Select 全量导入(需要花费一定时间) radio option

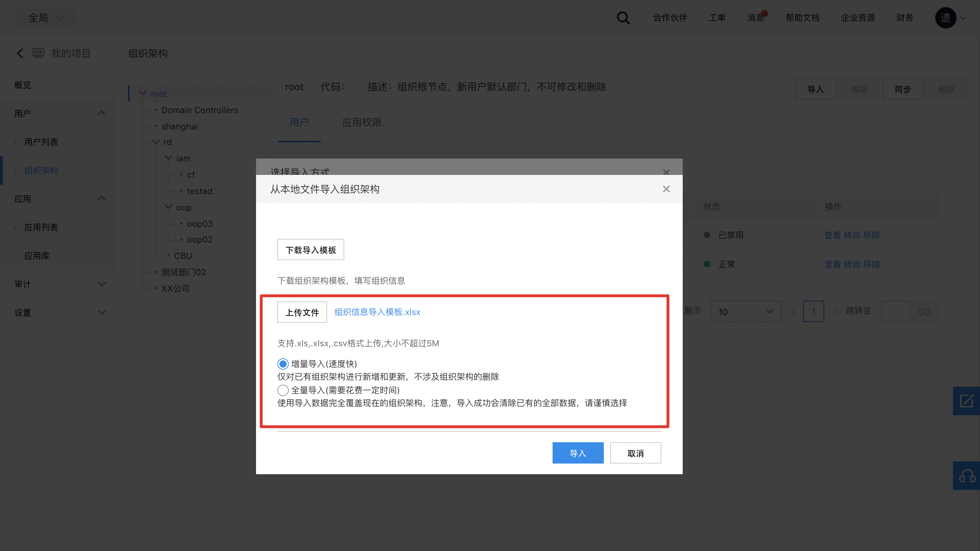click(x=283, y=390)
